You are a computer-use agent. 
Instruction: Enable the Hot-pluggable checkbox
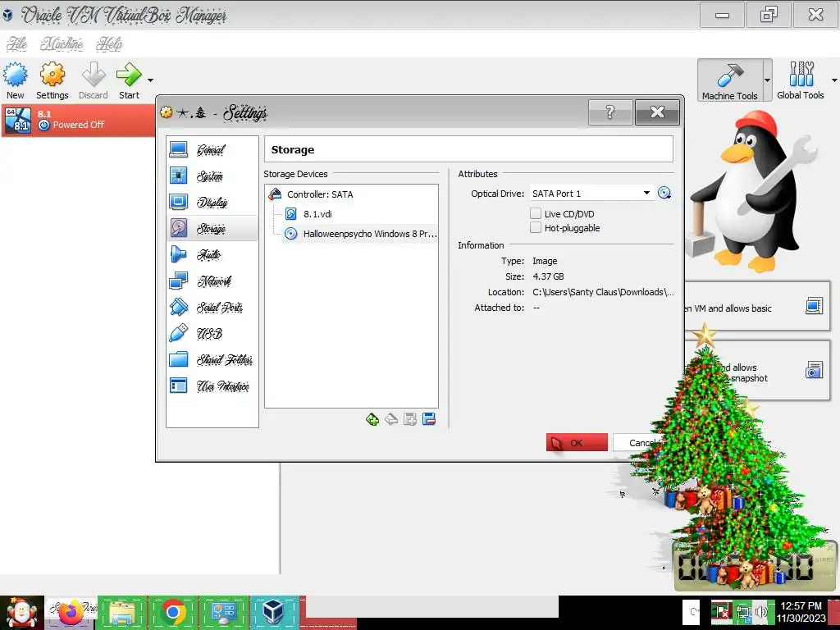click(535, 228)
